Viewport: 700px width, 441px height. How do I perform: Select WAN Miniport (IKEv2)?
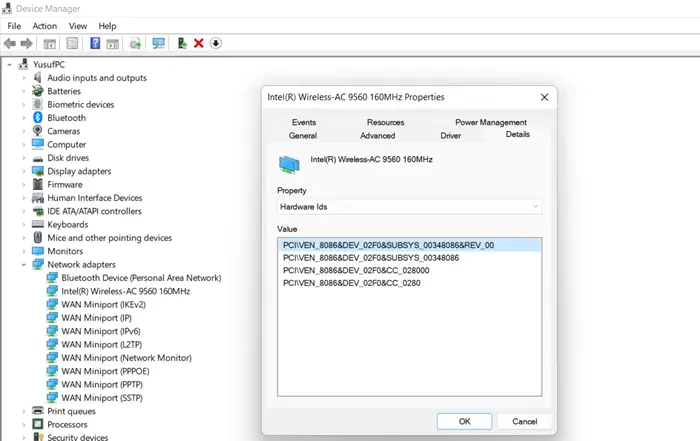tap(104, 304)
